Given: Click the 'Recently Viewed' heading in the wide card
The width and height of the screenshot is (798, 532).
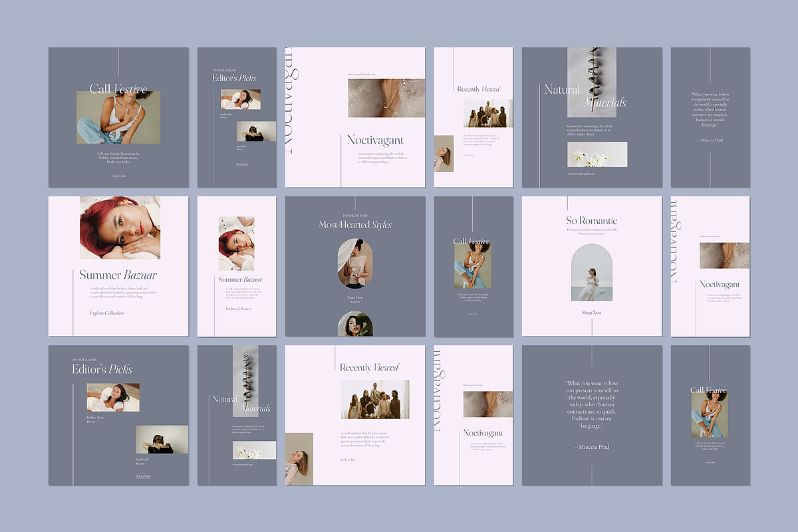Looking at the screenshot, I should [x=369, y=367].
